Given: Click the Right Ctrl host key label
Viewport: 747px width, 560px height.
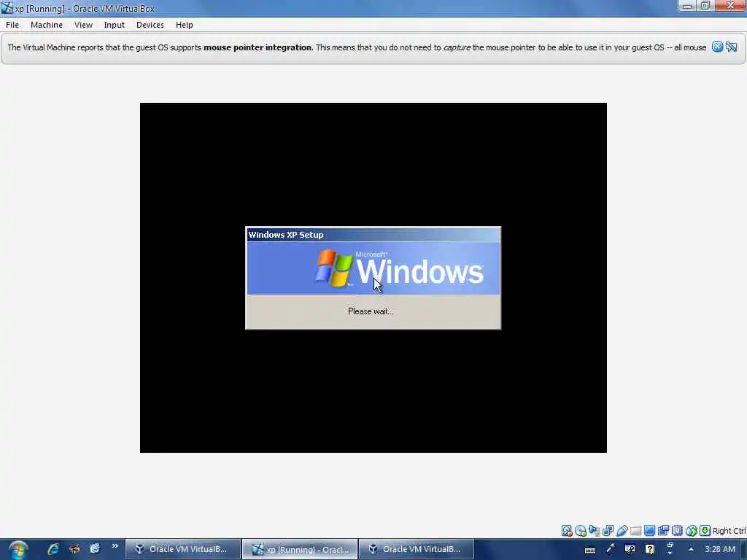Looking at the screenshot, I should 729,531.
